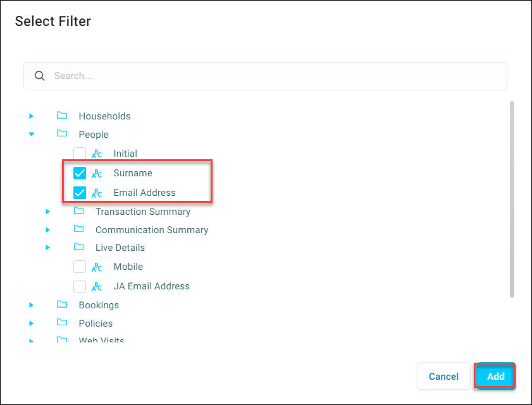Click the Live Details folder icon
Image resolution: width=532 pixels, height=405 pixels.
point(78,247)
